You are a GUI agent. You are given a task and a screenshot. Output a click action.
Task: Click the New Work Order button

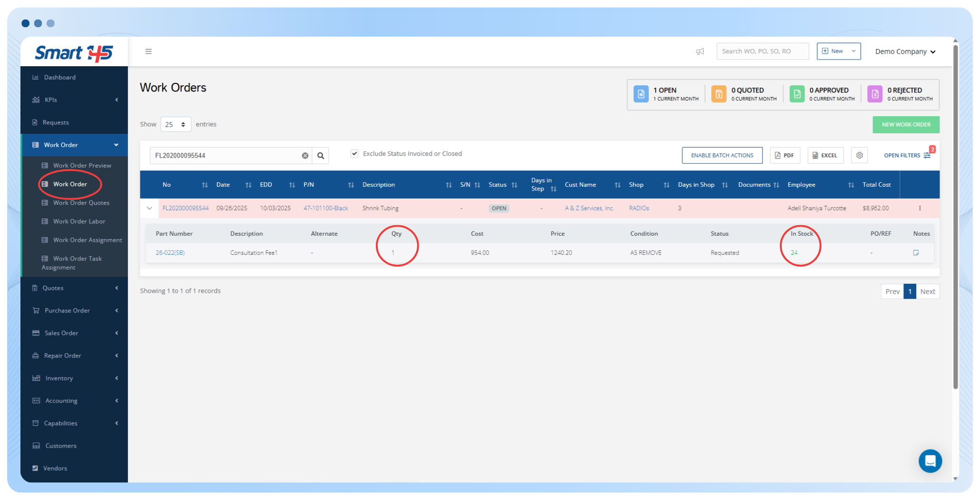906,125
